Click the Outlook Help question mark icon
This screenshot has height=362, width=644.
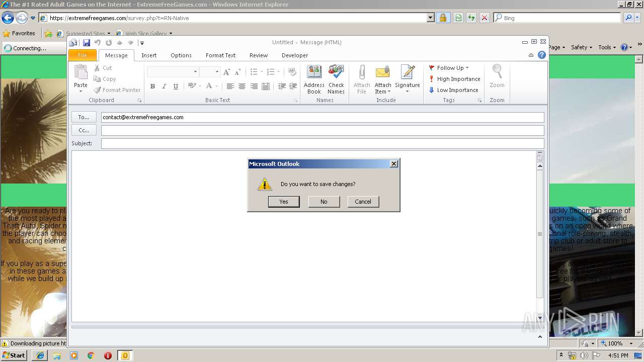click(x=542, y=55)
